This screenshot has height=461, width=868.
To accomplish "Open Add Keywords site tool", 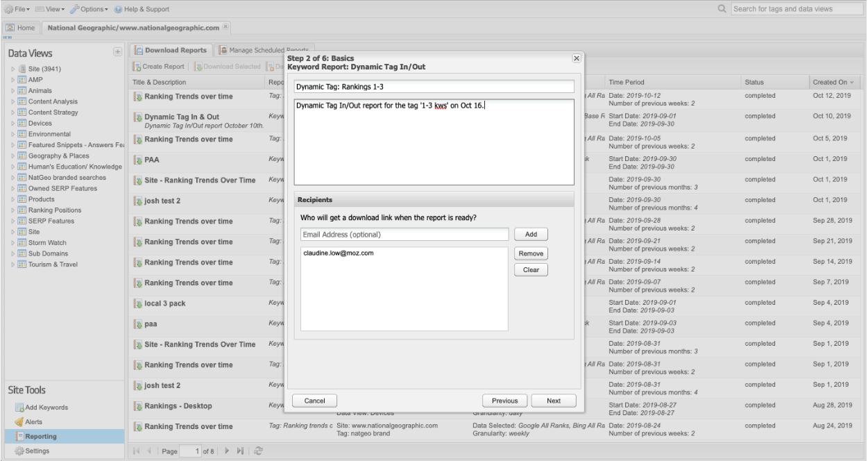I will (47, 408).
